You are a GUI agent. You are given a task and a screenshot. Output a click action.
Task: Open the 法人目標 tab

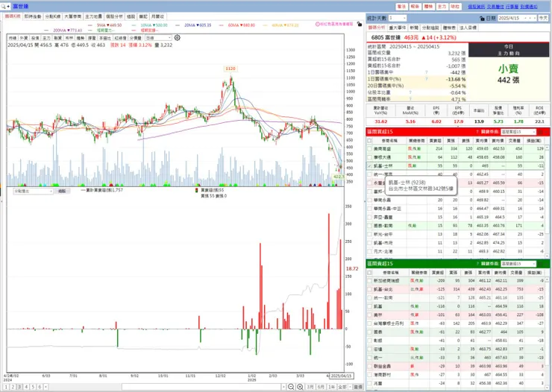tap(468, 28)
